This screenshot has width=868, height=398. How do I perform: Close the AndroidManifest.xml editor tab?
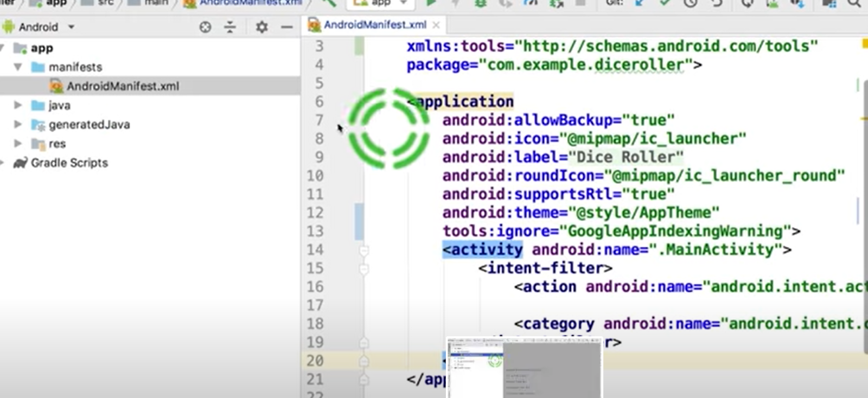436,25
